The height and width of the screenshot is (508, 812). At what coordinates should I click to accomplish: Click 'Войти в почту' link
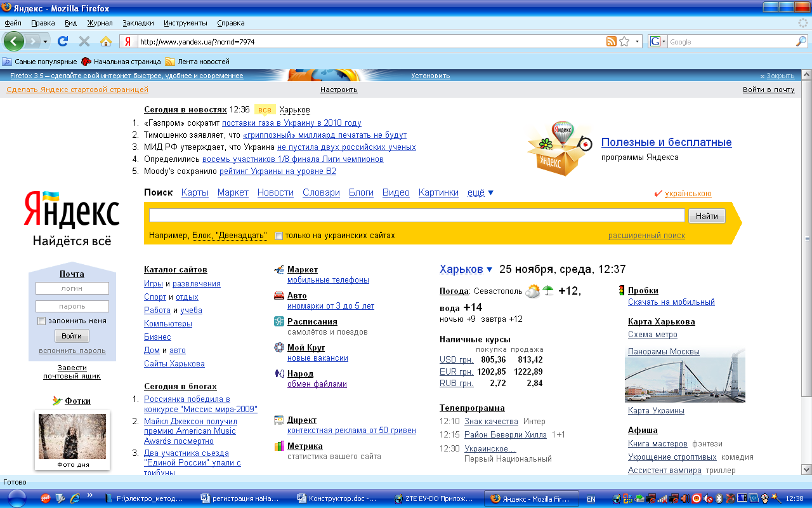(769, 90)
